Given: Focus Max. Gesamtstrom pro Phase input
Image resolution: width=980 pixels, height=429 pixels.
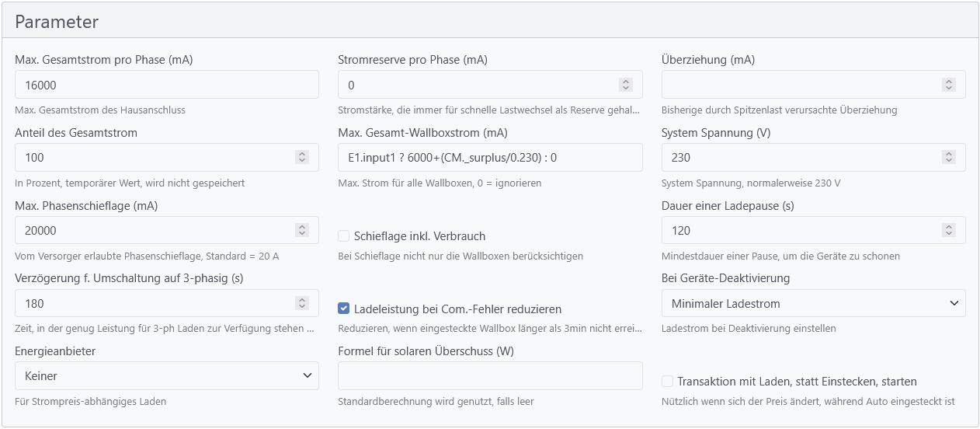Looking at the screenshot, I should coord(167,85).
